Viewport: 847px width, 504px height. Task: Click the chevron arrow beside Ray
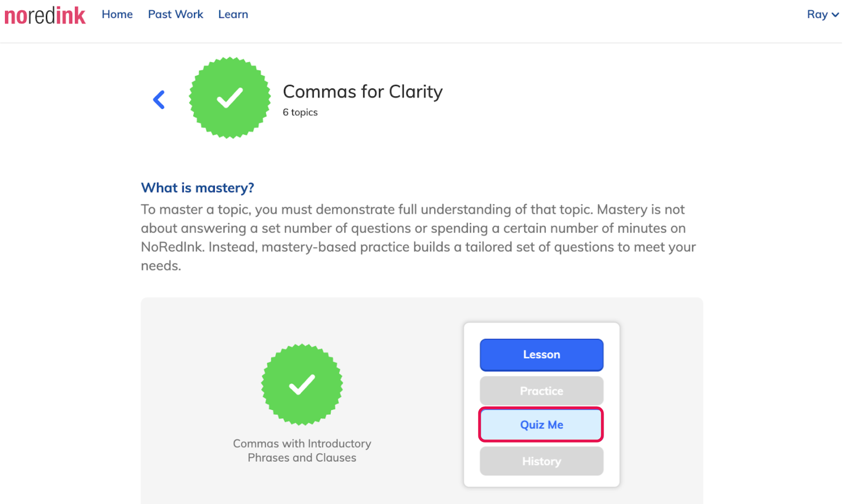point(835,15)
